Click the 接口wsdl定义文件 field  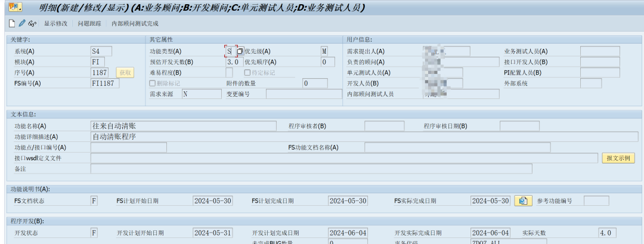click(344, 158)
